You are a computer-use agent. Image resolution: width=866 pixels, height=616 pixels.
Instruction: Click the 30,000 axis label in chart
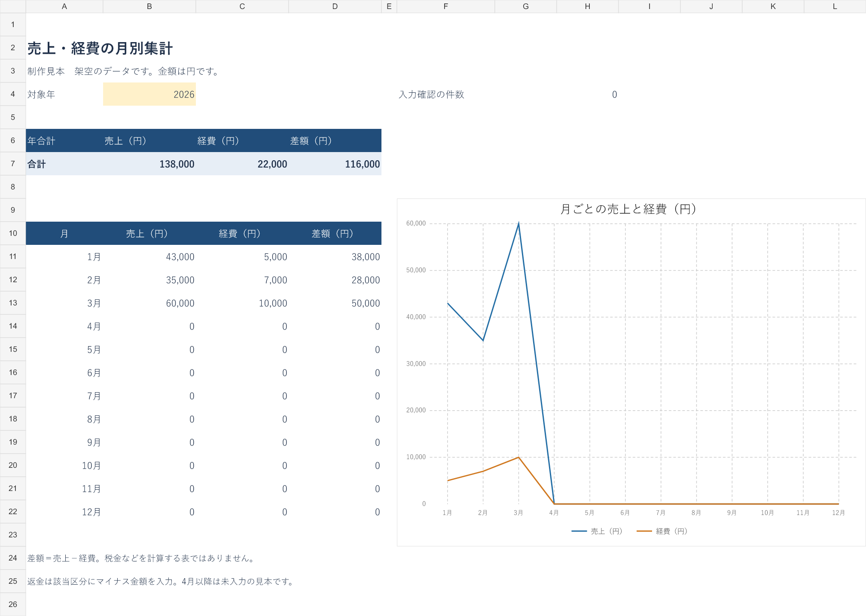416,364
